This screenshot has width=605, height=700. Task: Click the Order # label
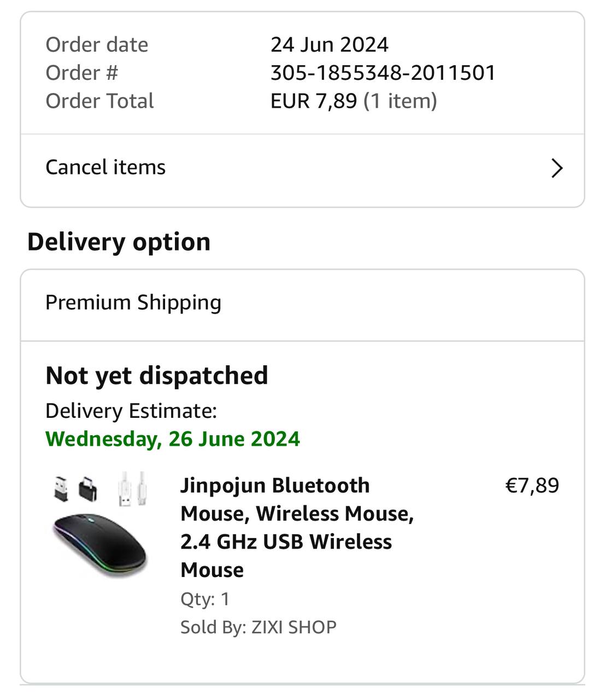81,73
